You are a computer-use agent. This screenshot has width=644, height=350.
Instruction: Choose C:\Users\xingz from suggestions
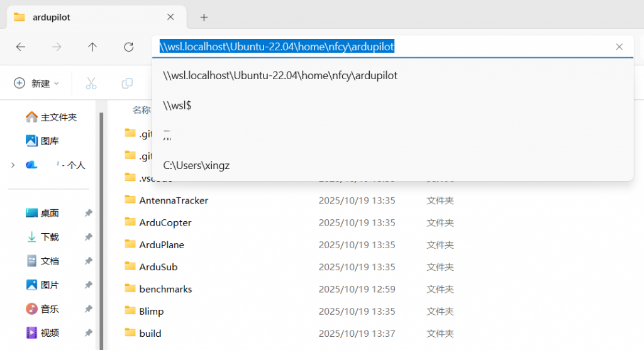click(x=197, y=165)
